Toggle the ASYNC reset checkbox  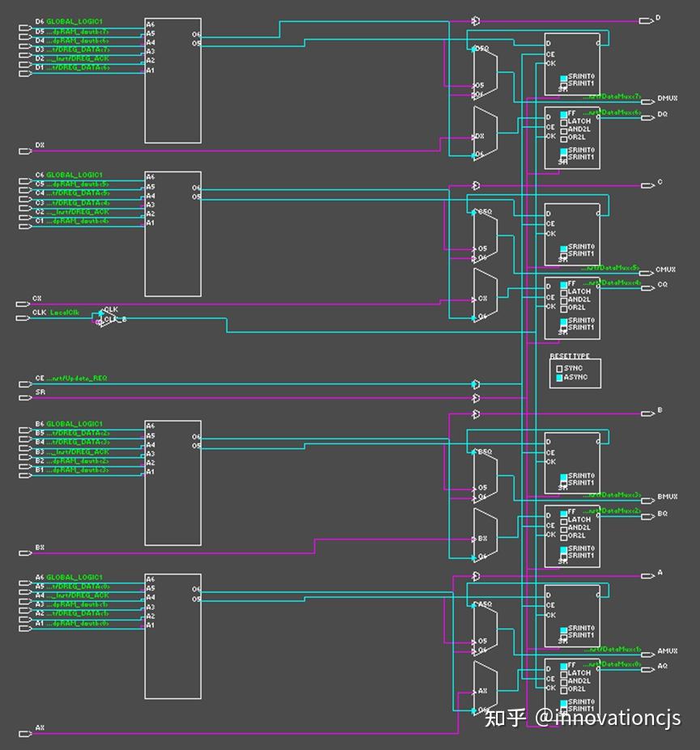558,377
